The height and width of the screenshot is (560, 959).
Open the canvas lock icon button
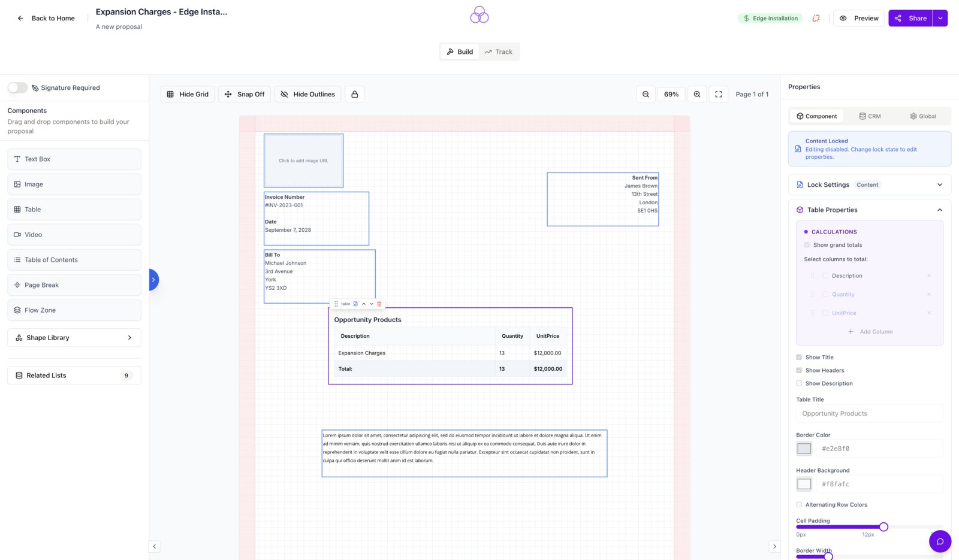coord(355,94)
